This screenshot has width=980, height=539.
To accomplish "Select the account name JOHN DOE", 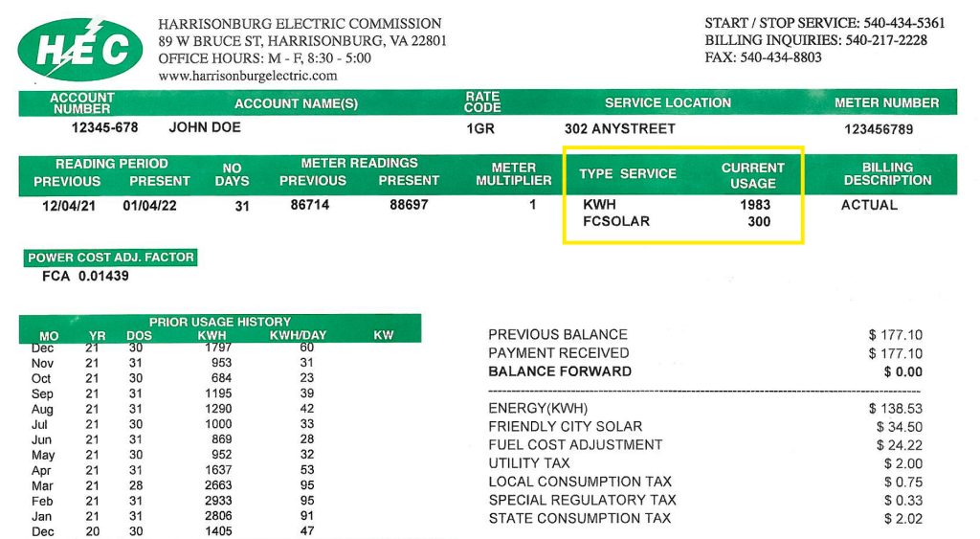I will pyautogui.click(x=205, y=127).
